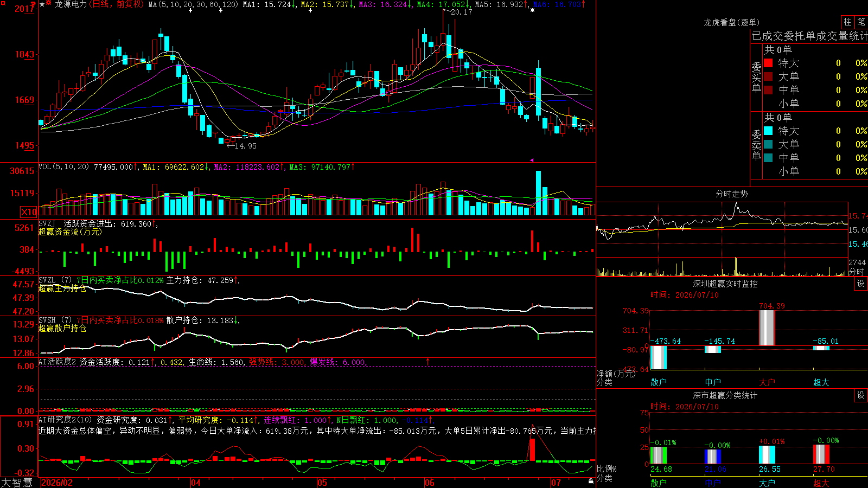Click the 27.70 超大 bar in classification chart
The height and width of the screenshot is (488, 868).
821,454
